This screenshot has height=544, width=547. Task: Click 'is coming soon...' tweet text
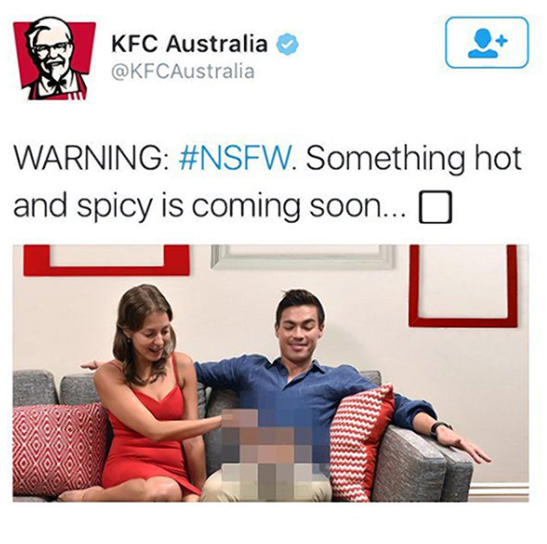(x=284, y=206)
